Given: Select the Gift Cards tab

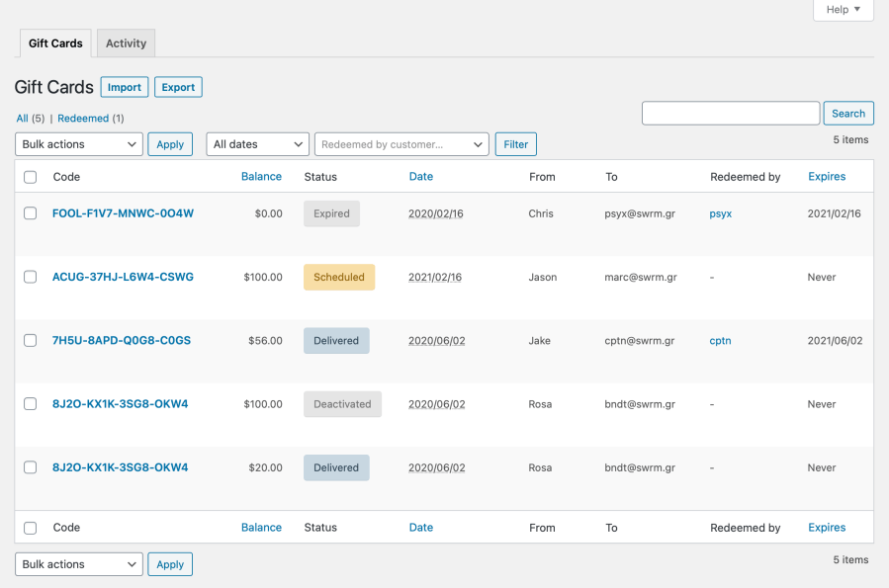Looking at the screenshot, I should pyautogui.click(x=54, y=42).
